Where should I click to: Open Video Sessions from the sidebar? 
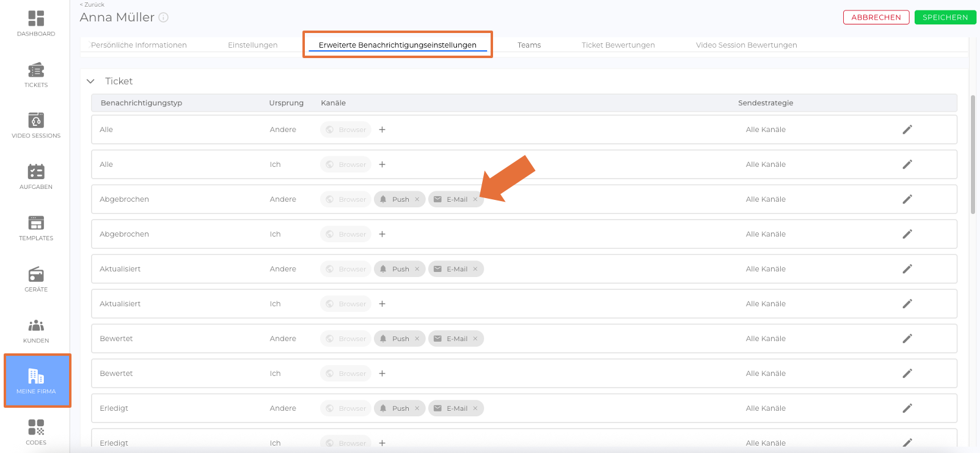click(x=36, y=125)
